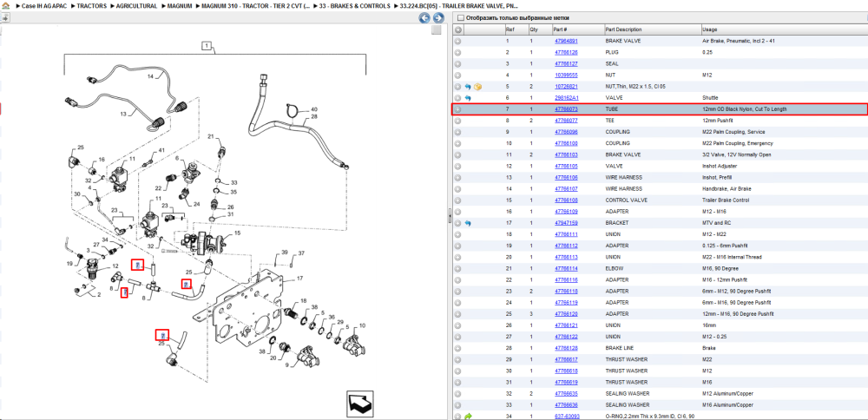Go to previous diagram with left arrow
868x420 pixels.
424,18
